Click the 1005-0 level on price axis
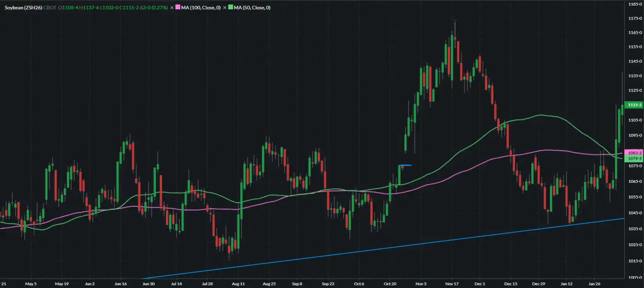The width and height of the screenshot is (644, 288). pyautogui.click(x=634, y=277)
